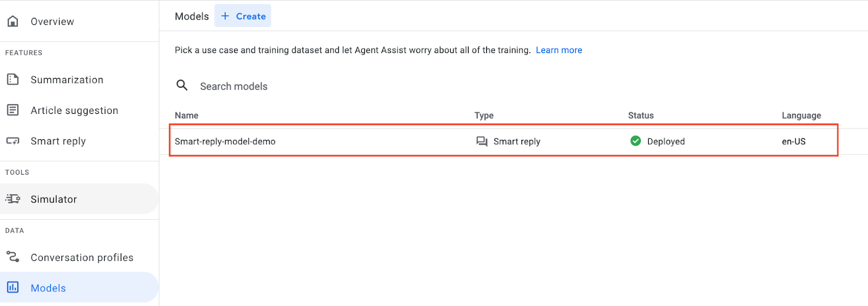Click the magnifier search icon
Viewport: 868px width, 306px height.
[182, 85]
